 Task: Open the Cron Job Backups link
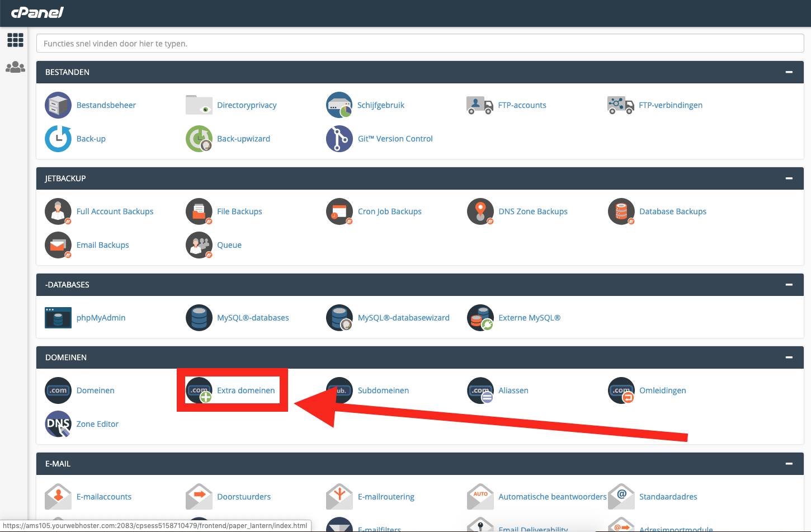[x=390, y=211]
